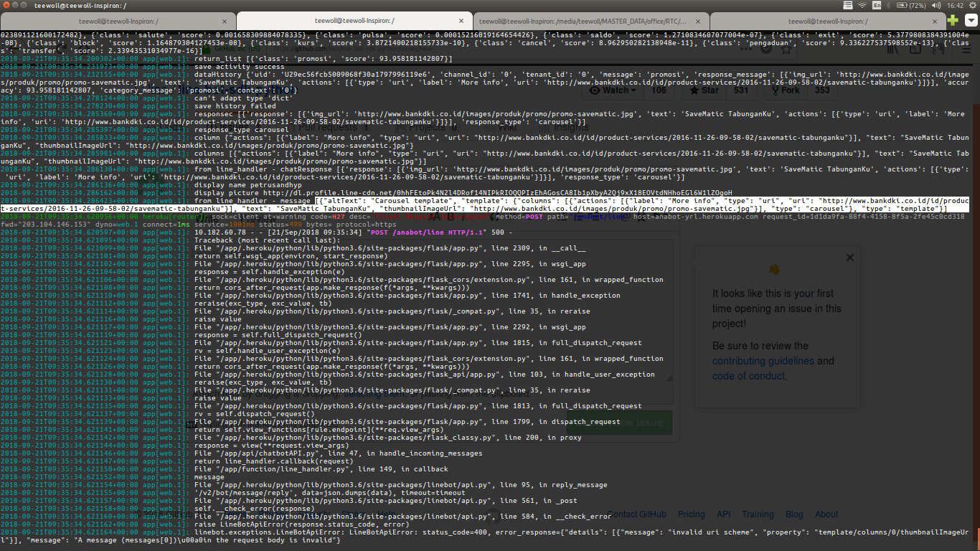Click the green new terminal tab plus icon
The height and width of the screenshot is (551, 980).
(953, 20)
